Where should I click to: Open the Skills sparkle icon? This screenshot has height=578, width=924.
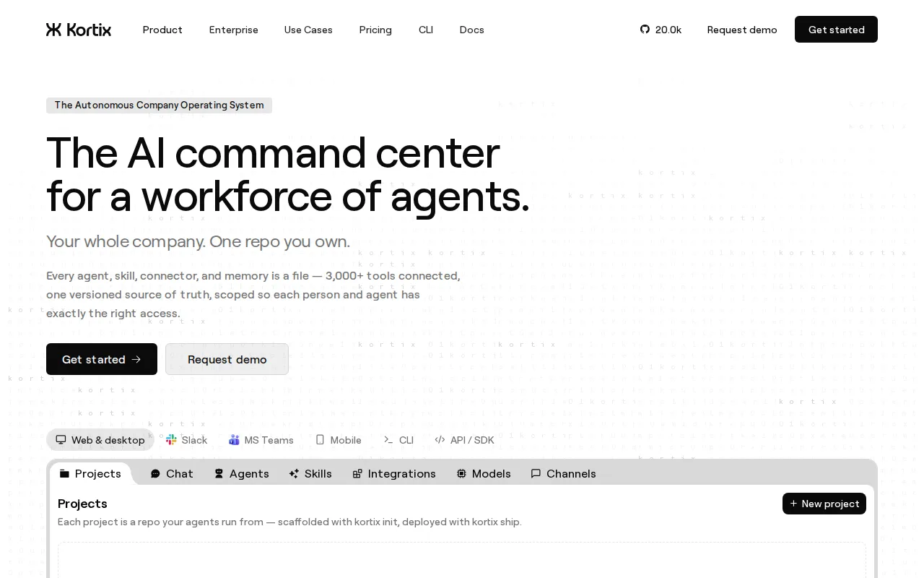(294, 474)
